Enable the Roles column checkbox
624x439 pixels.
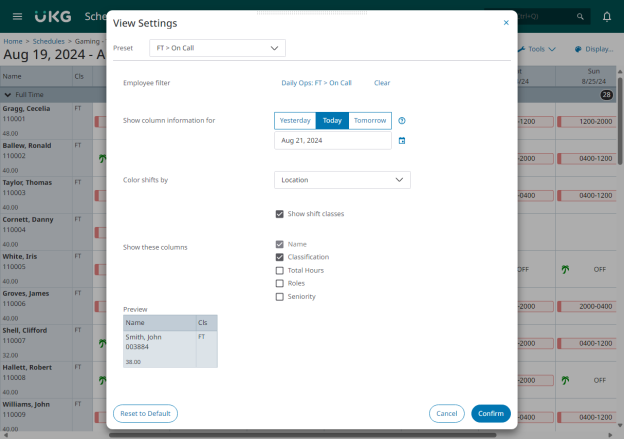[x=280, y=283]
